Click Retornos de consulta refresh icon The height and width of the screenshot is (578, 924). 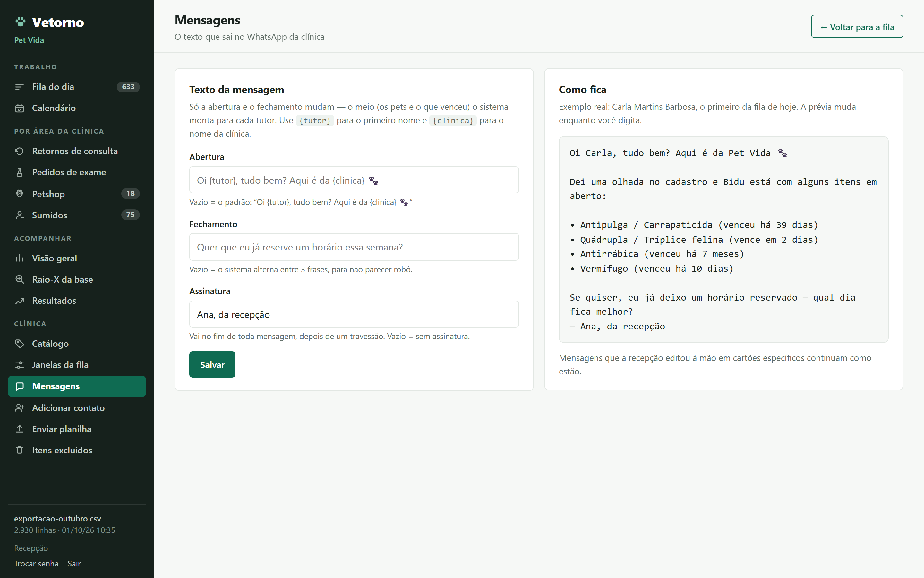[x=20, y=151]
